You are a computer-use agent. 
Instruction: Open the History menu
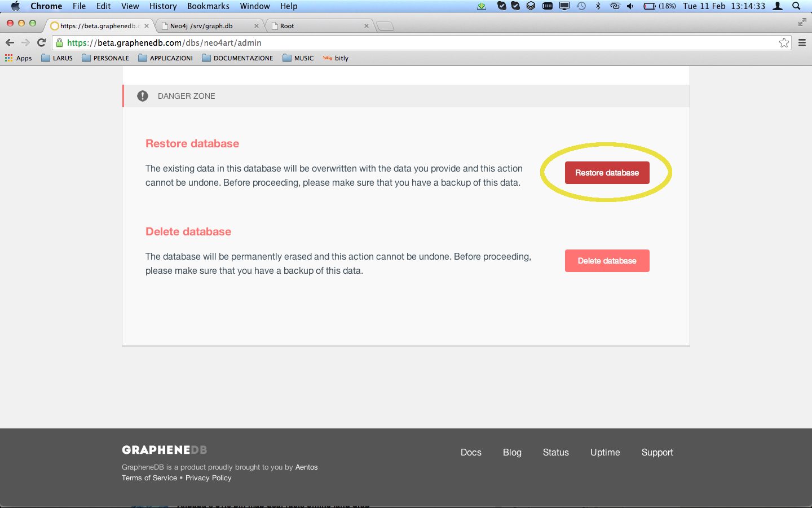tap(163, 6)
